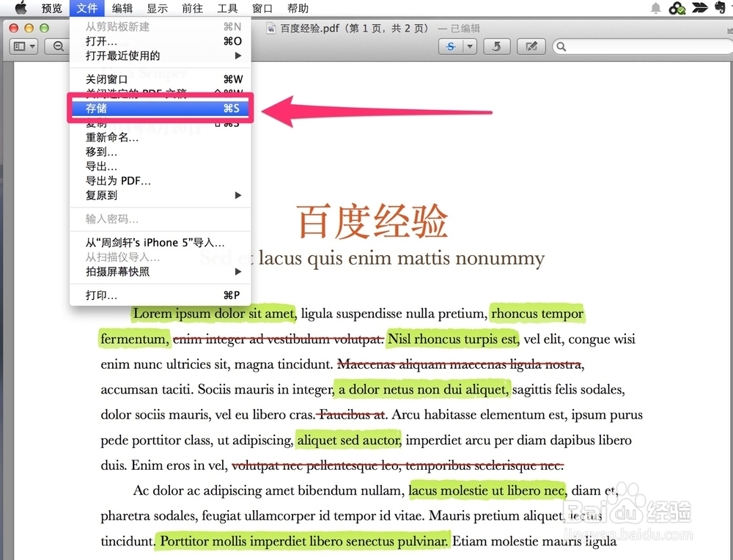Click the striped arrow menu bar icon
733x560 pixels.
[x=700, y=7]
